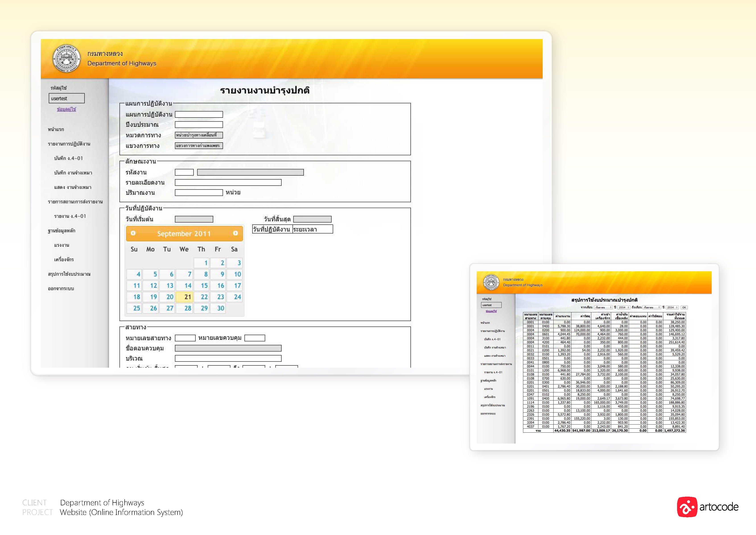Click the หมวดการทาง field
The image size is (756, 535).
(199, 135)
